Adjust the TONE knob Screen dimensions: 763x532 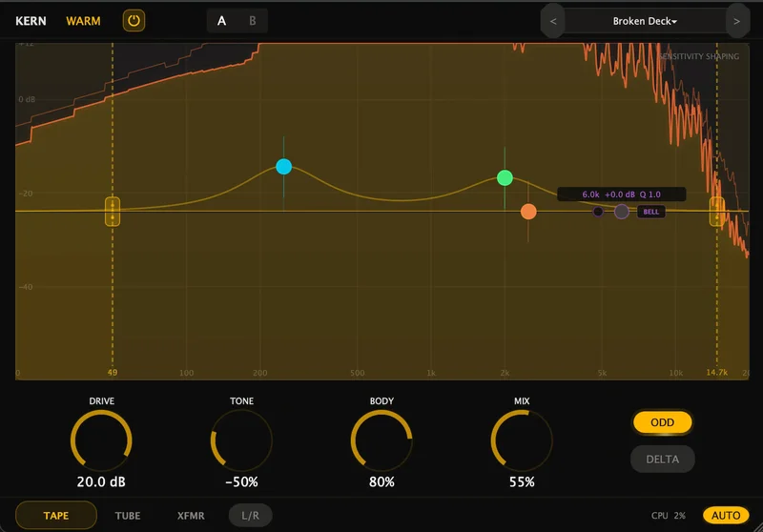point(241,440)
